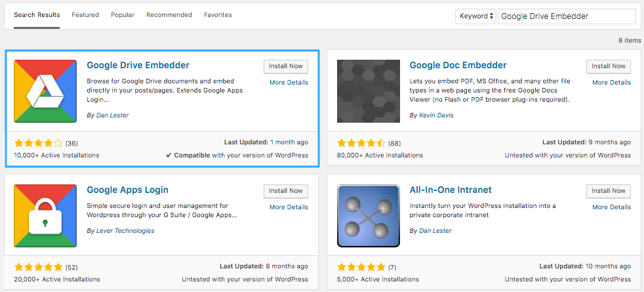Click the five-star rating for Google Apps Login
Viewport: 644px width, 292px height.
click(x=38, y=267)
